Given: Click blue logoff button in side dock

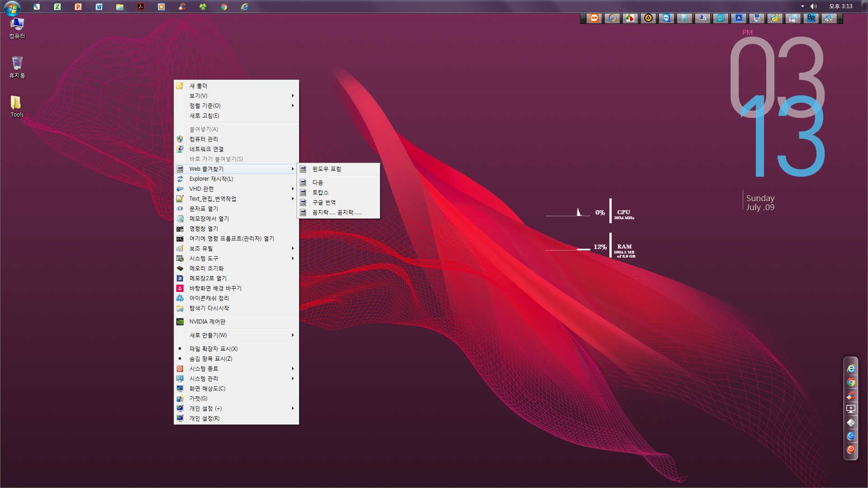Looking at the screenshot, I should (851, 436).
